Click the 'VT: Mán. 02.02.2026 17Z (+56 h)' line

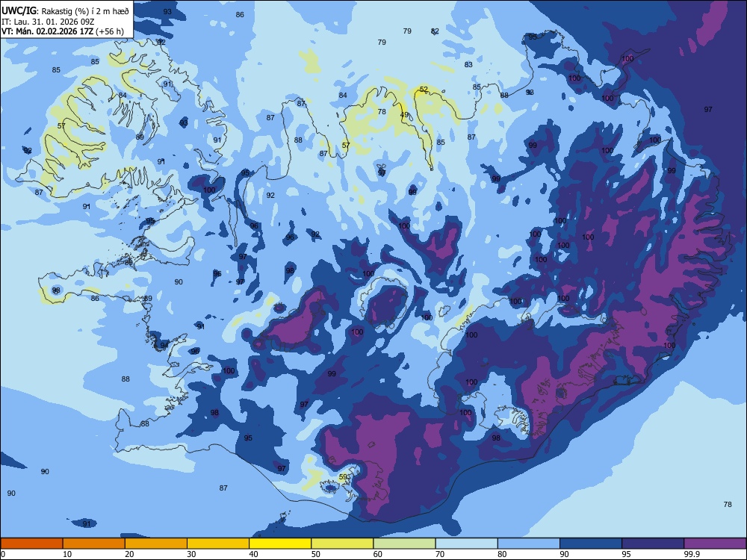(63, 31)
